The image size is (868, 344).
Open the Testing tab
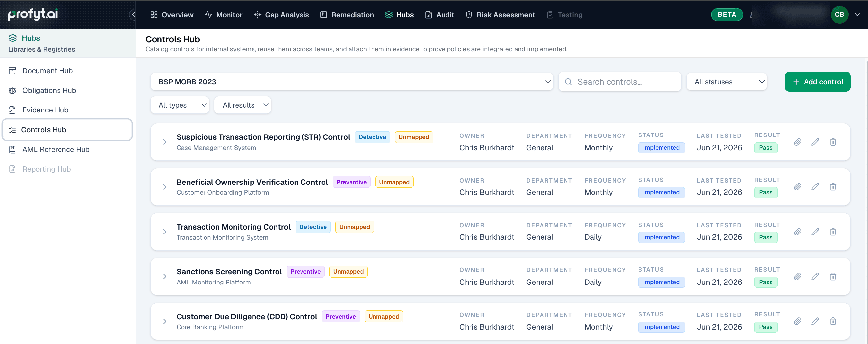point(565,14)
